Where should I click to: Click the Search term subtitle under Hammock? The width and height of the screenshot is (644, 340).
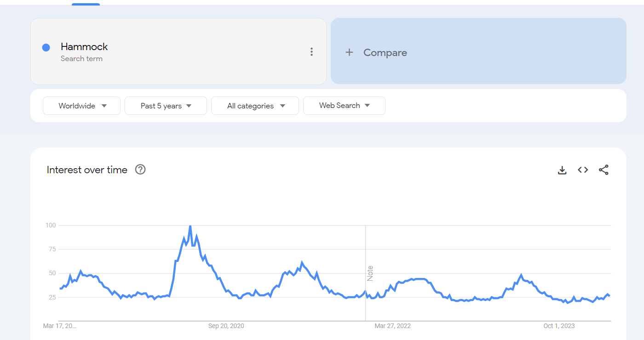[x=81, y=59]
